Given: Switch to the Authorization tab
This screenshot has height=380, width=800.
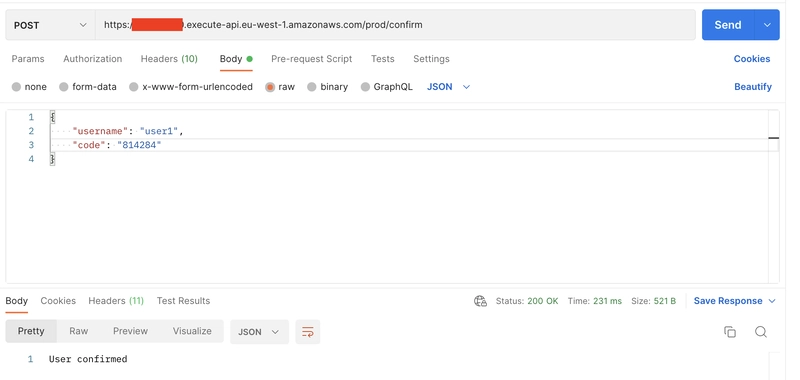Looking at the screenshot, I should point(92,59).
